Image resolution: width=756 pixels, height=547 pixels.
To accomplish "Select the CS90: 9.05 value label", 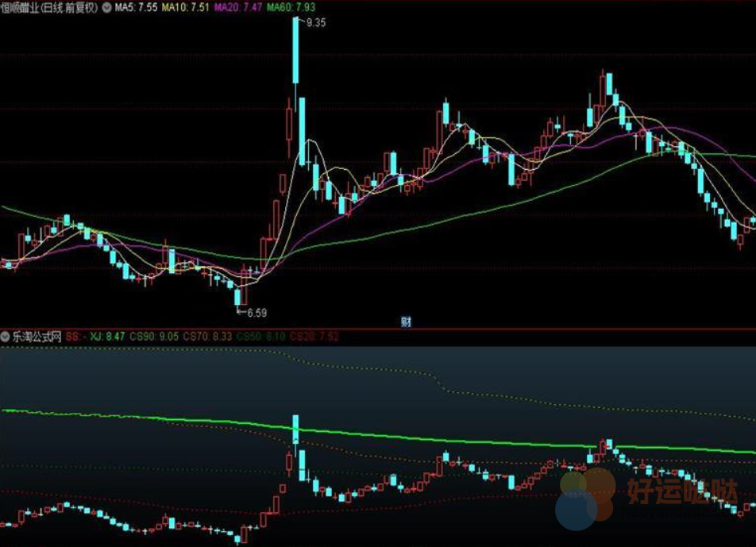I will (154, 337).
